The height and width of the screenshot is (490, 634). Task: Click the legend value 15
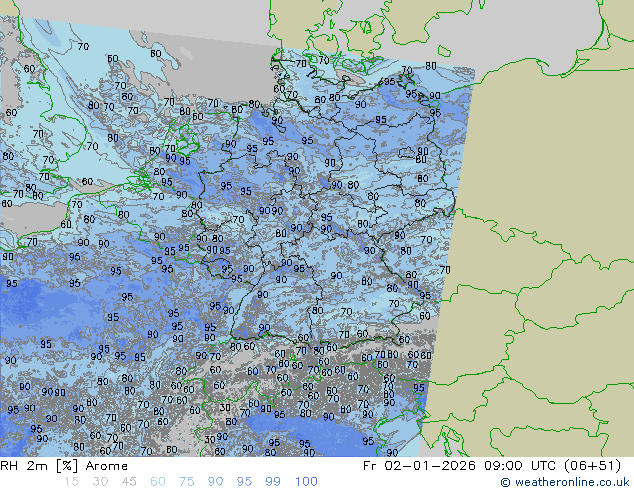pos(72,482)
